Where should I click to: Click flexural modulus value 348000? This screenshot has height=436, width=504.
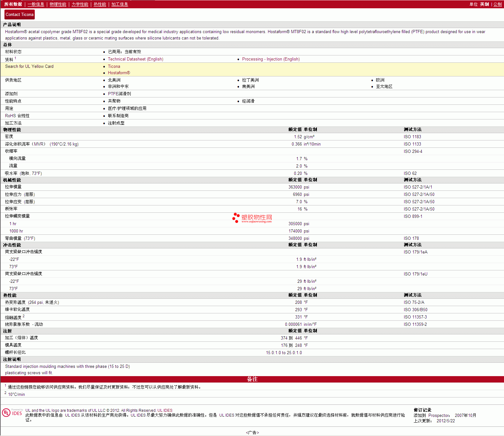[295, 238]
